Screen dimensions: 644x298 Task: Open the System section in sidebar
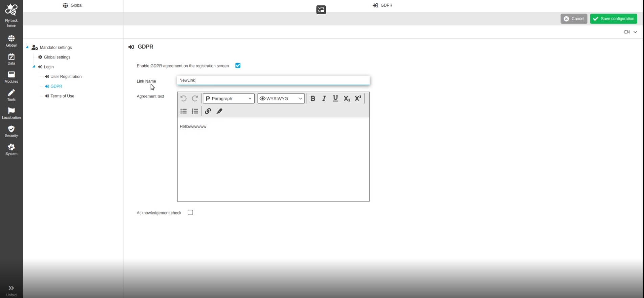(x=11, y=150)
